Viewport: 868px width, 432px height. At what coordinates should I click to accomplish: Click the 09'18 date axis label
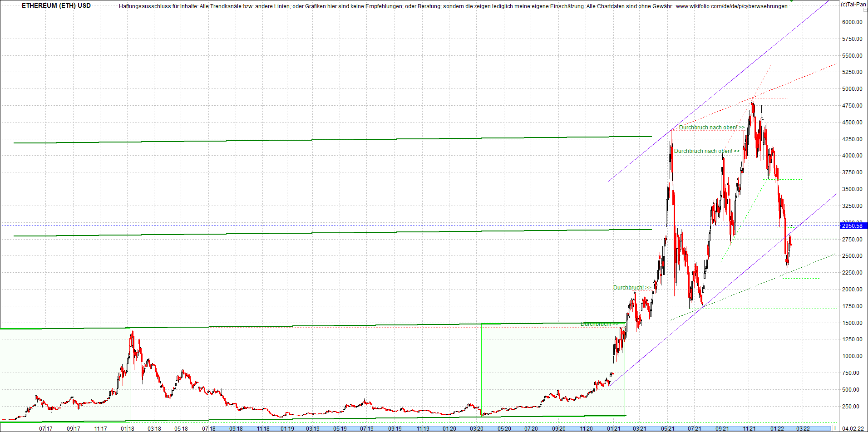[x=236, y=428]
